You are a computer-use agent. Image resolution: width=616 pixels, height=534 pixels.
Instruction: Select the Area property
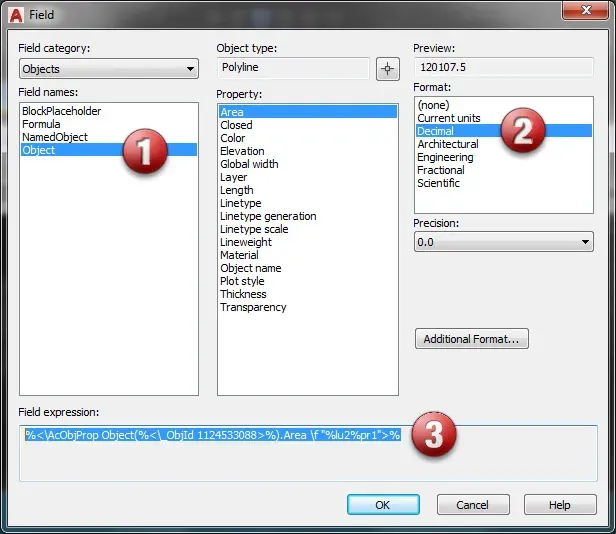tap(308, 112)
